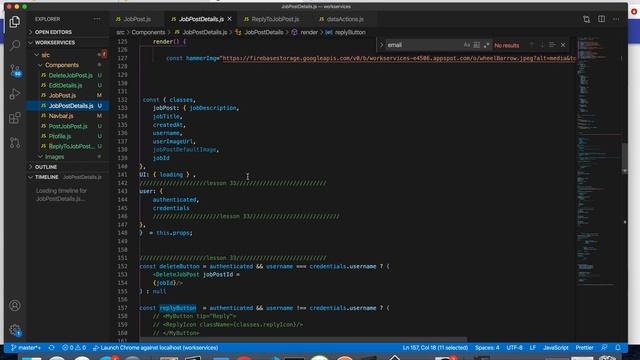Click Launch Chrome against localhost
Viewport: 640px width, 360px height.
coord(156,348)
